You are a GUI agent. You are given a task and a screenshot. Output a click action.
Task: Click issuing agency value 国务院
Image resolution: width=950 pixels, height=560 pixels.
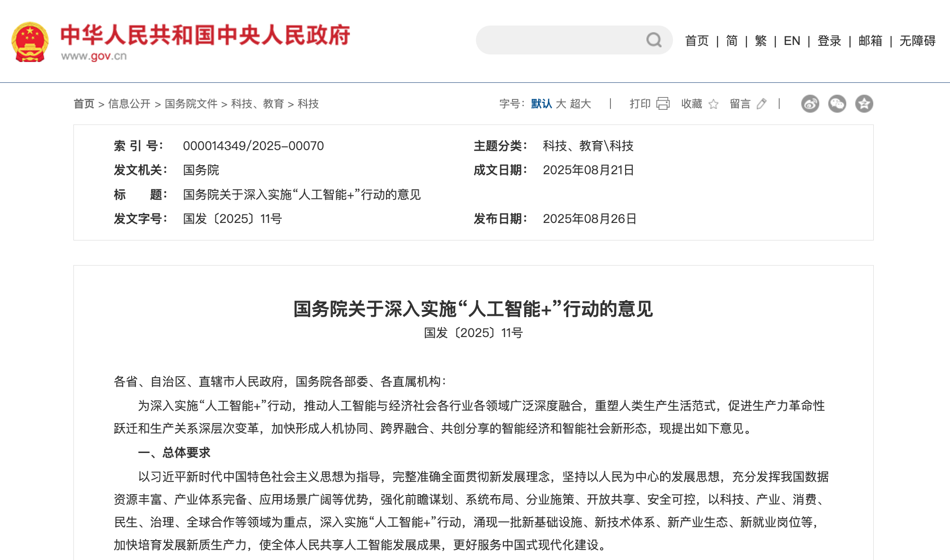[201, 170]
